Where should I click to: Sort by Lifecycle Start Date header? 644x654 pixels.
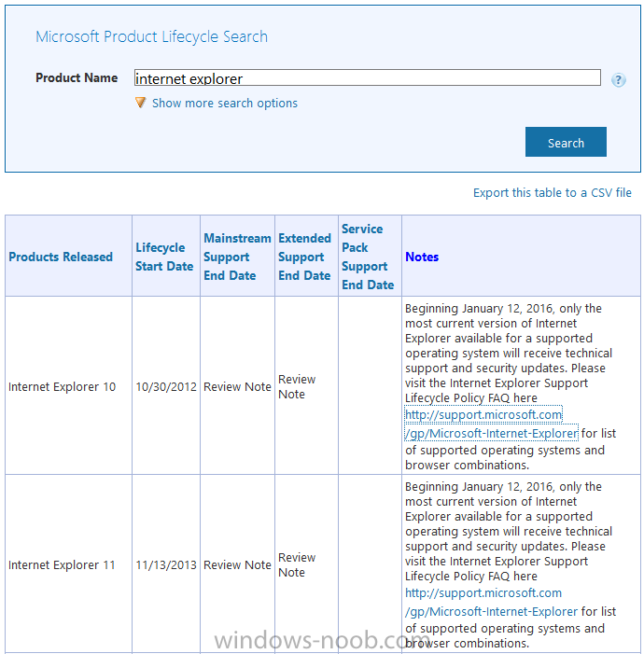[x=164, y=257]
